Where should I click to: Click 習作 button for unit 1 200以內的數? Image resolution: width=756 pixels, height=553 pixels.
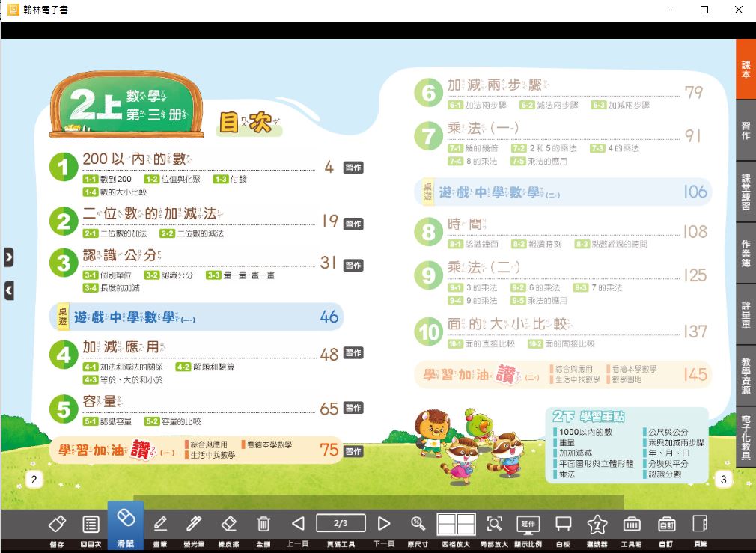(x=353, y=168)
